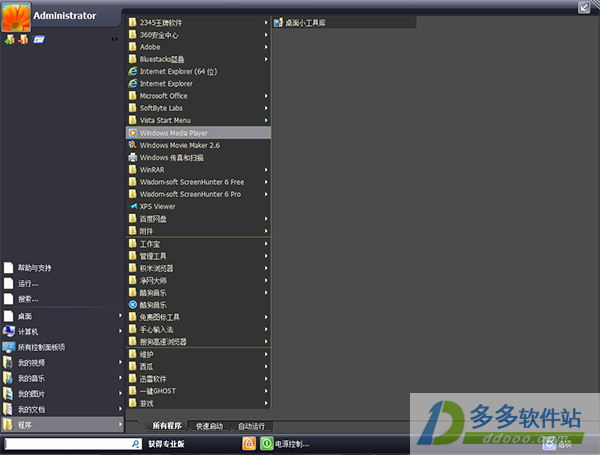
Task: Switch to the 快速启动 tab
Action: [x=209, y=426]
